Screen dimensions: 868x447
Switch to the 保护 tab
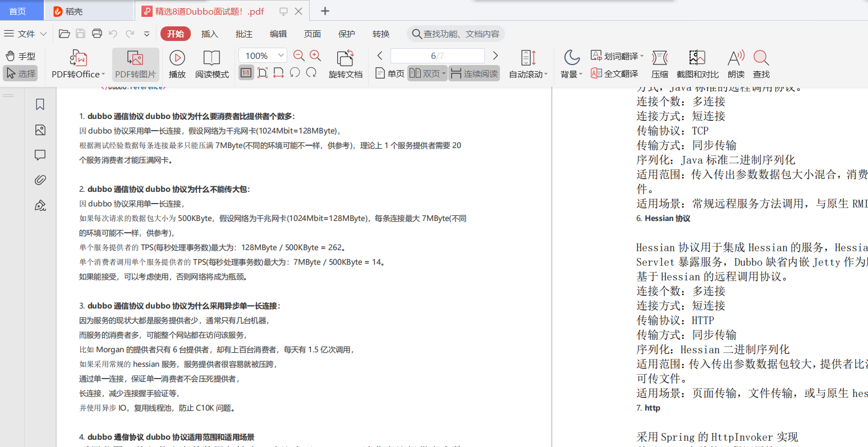point(347,34)
